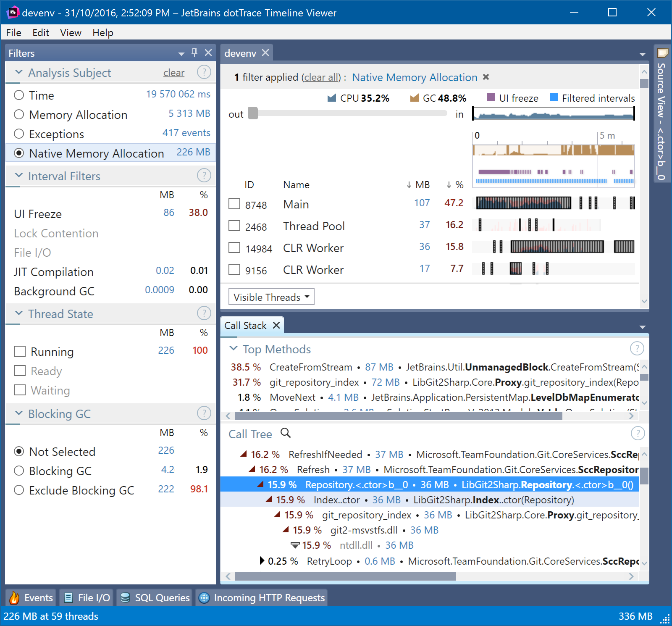This screenshot has width=672, height=626.
Task: Open devenv pane options arrow
Action: point(642,55)
